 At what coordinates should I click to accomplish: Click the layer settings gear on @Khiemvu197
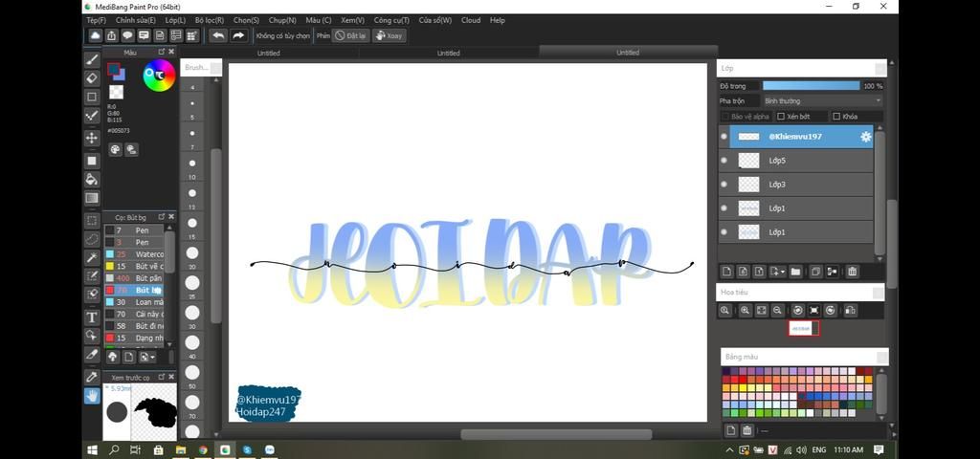[x=865, y=137]
